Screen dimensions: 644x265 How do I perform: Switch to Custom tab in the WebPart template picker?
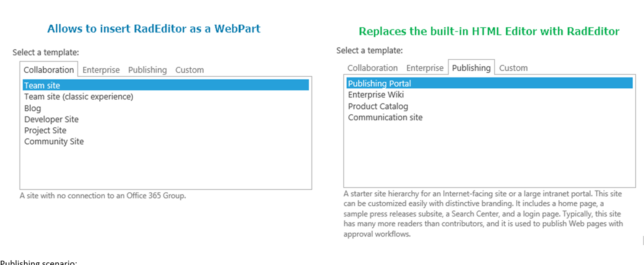point(189,70)
